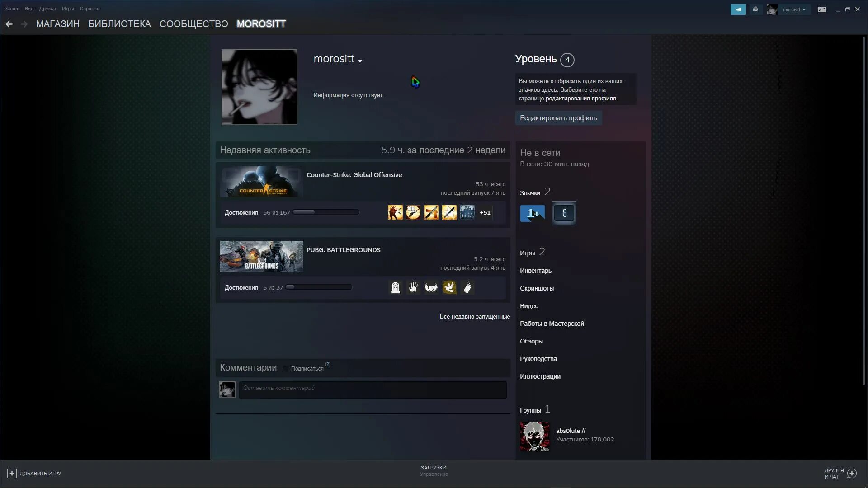
Task: Click CS:GO achievements progress bar
Action: click(325, 212)
